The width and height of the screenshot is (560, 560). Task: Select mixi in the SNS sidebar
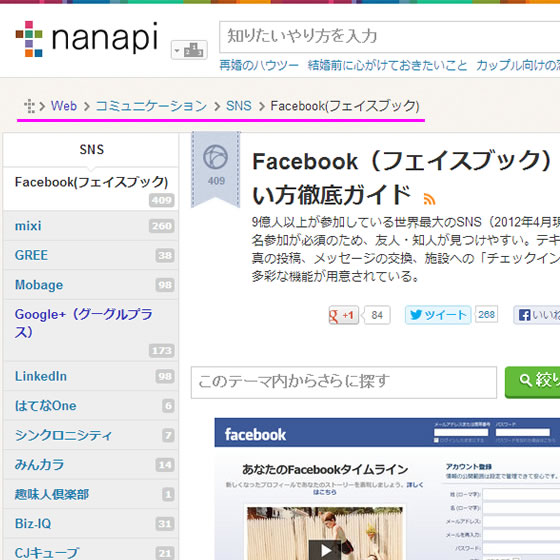point(90,226)
